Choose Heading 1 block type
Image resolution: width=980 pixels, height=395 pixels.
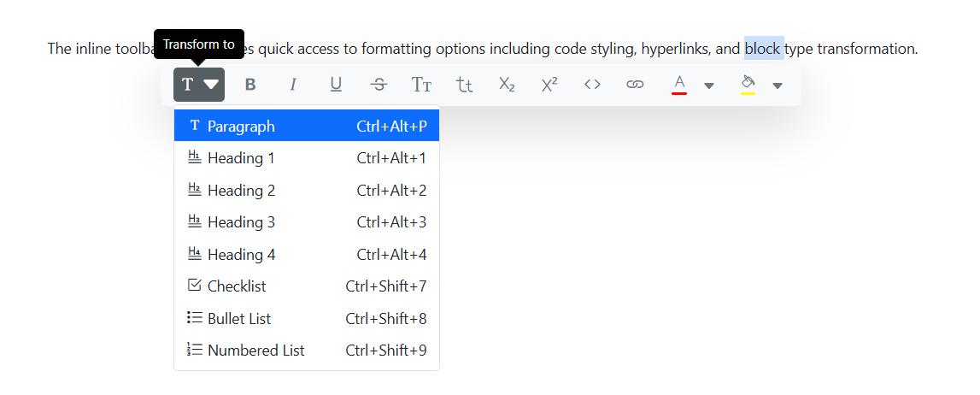306,158
